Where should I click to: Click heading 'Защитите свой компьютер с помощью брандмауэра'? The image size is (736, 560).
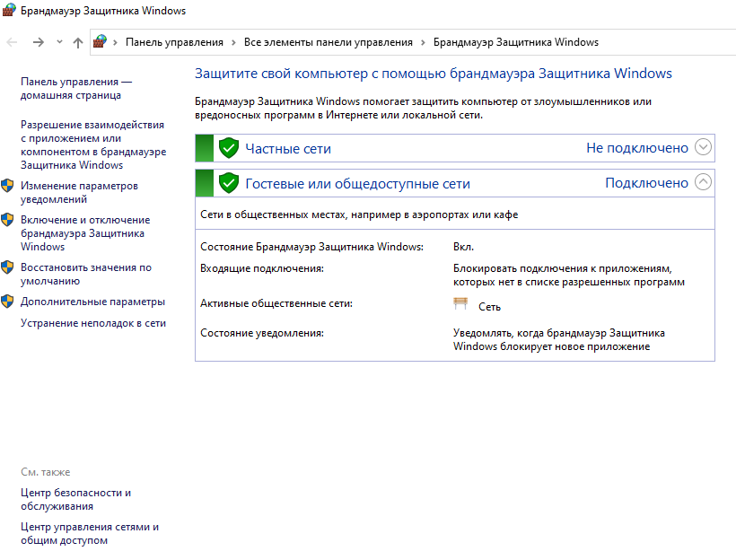(434, 74)
